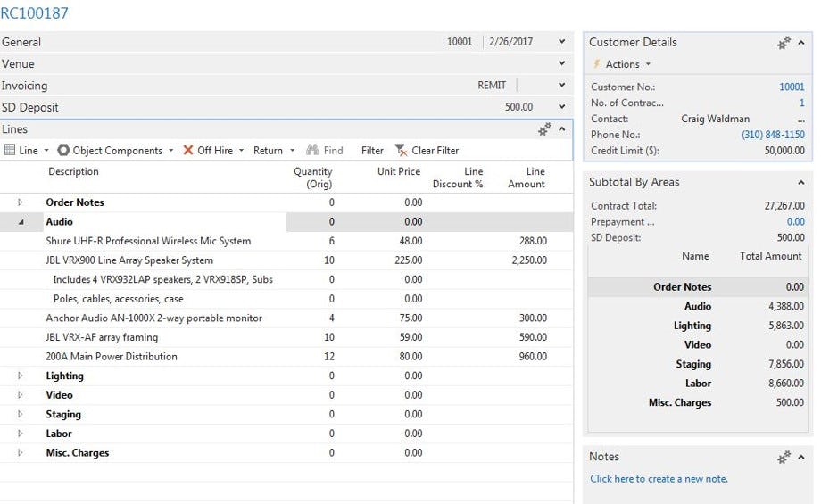The height and width of the screenshot is (504, 821).
Task: Select the Poles, cables, acessories, case line
Action: [119, 299]
